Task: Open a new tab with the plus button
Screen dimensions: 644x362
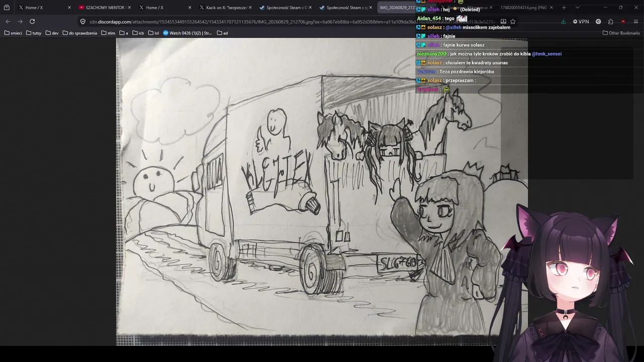Action: pyautogui.click(x=563, y=8)
